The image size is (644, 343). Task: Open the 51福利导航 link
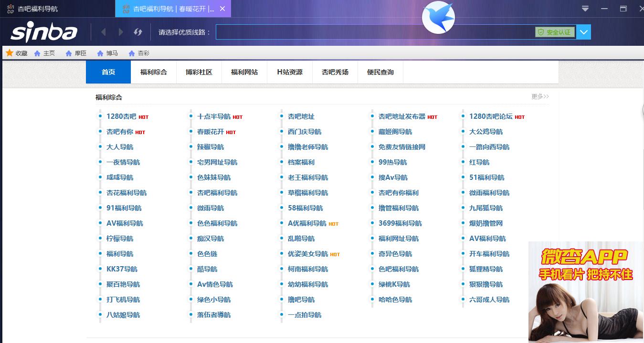pos(487,177)
